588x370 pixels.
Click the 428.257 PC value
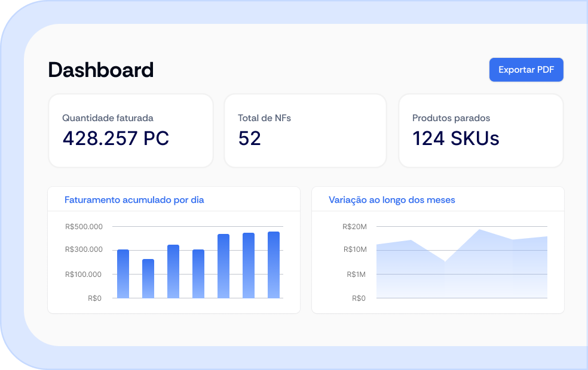click(116, 138)
